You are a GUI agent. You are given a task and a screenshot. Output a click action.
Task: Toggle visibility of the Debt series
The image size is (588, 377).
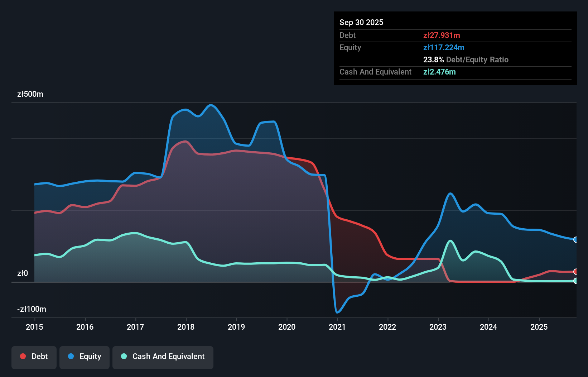pyautogui.click(x=34, y=356)
